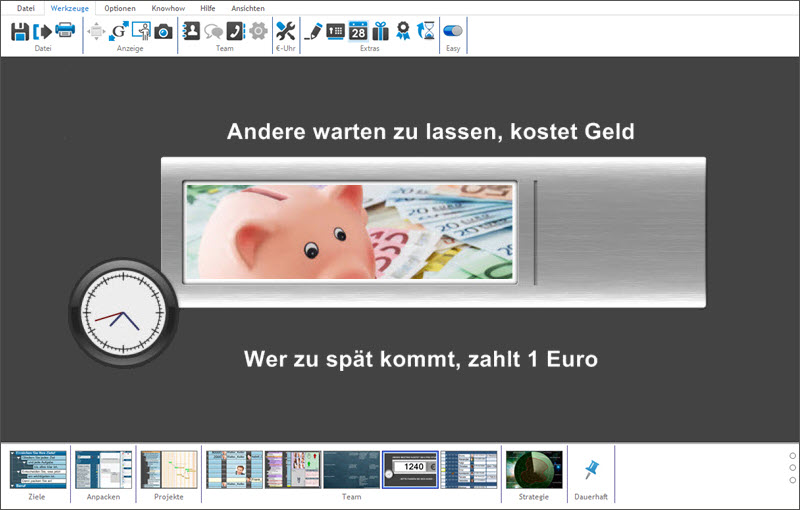Switch to the Optionen tab
Screen dimensions: 800x510
pos(120,8)
